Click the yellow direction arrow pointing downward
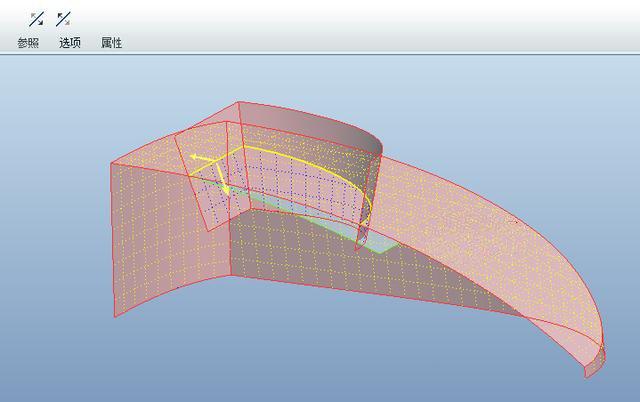 click(x=222, y=178)
